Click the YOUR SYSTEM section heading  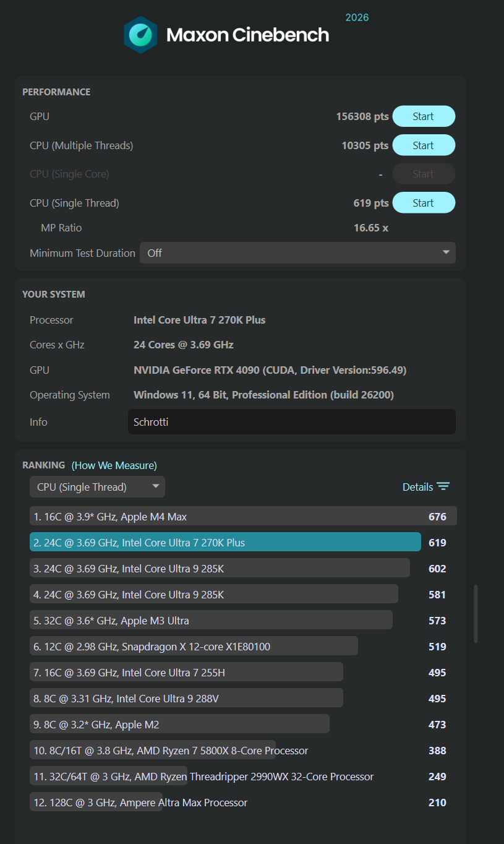tap(54, 295)
